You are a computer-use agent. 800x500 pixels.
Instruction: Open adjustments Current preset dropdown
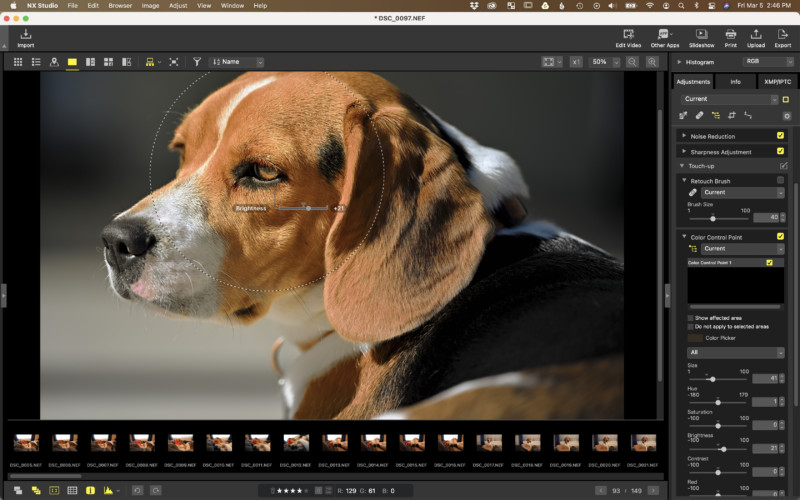pyautogui.click(x=730, y=99)
